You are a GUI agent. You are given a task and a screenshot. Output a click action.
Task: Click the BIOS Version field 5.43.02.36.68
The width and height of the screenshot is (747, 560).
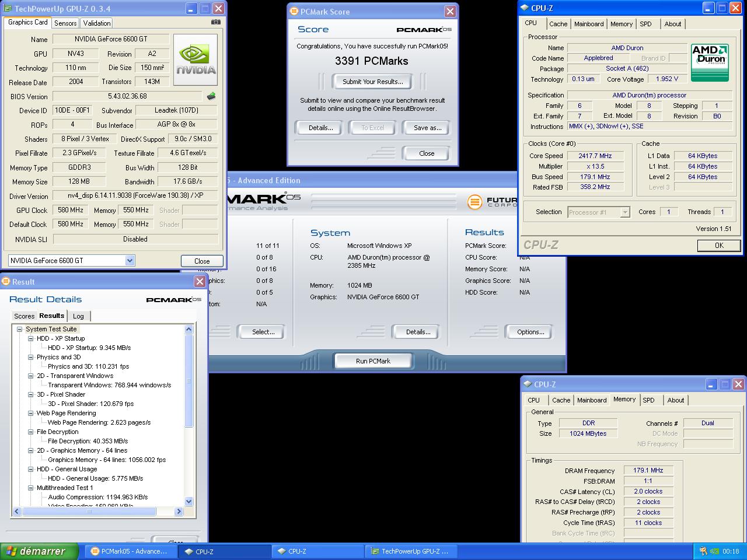click(127, 96)
